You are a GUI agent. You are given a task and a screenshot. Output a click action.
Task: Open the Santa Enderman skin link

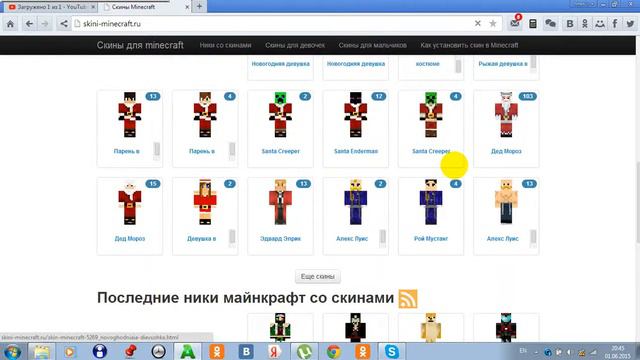(356, 151)
